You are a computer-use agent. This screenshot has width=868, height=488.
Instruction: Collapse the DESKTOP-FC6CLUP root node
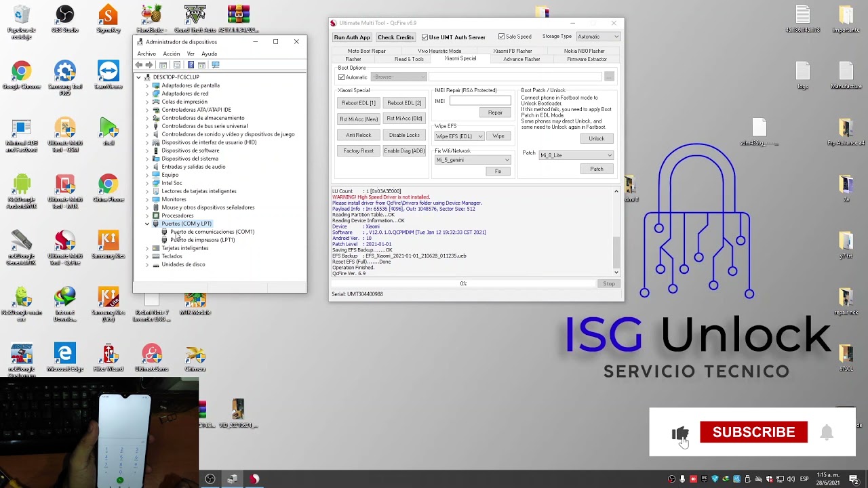(139, 77)
